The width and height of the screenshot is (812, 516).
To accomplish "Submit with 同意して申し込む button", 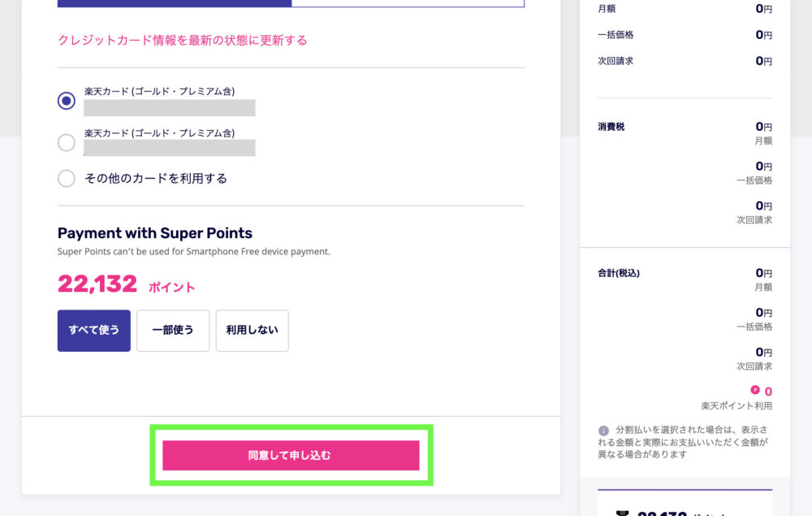I will (291, 455).
